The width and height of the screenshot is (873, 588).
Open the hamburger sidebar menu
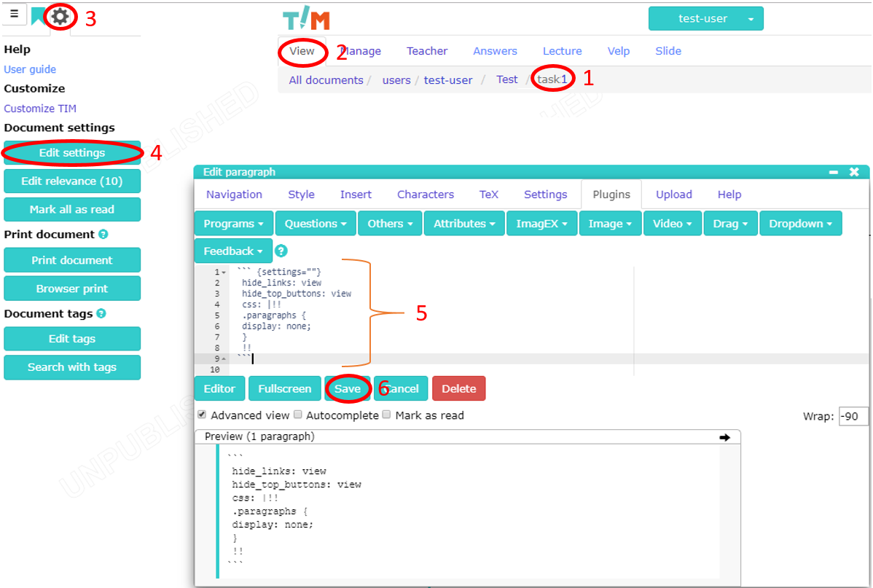pos(14,13)
